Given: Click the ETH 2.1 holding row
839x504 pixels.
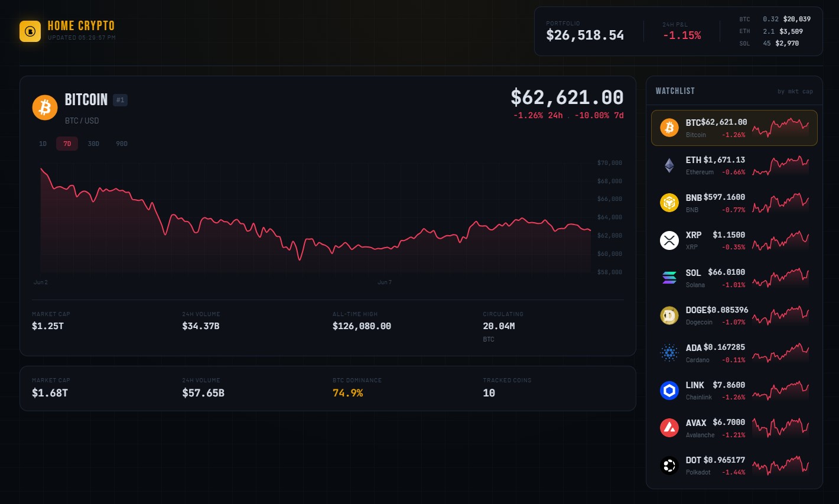Looking at the screenshot, I should [x=775, y=31].
